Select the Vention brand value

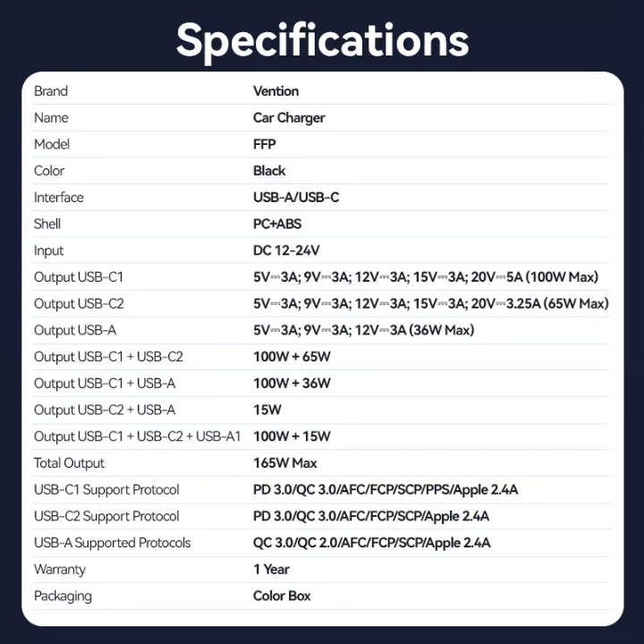tap(275, 91)
